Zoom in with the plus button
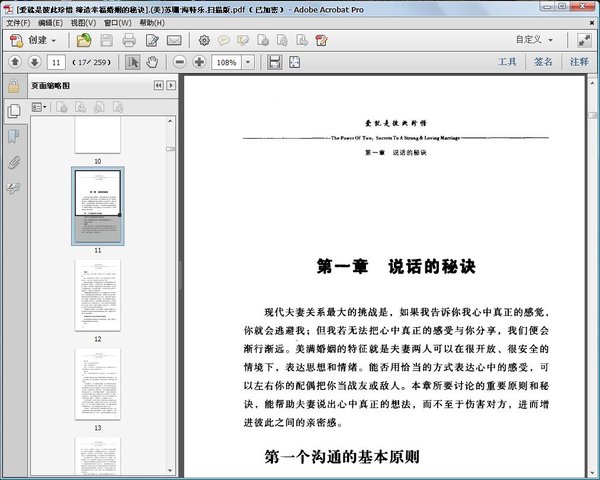600x480 pixels. [x=199, y=62]
